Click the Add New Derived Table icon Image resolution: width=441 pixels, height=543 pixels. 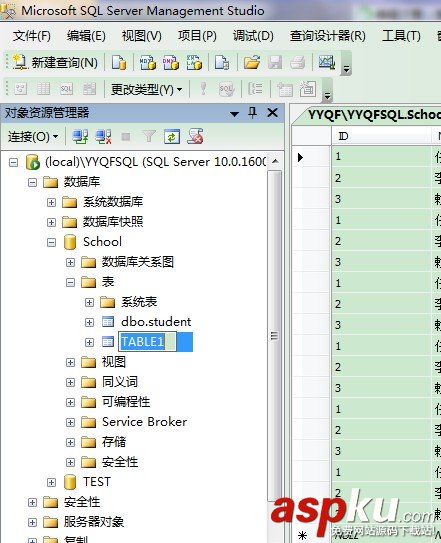pos(308,89)
